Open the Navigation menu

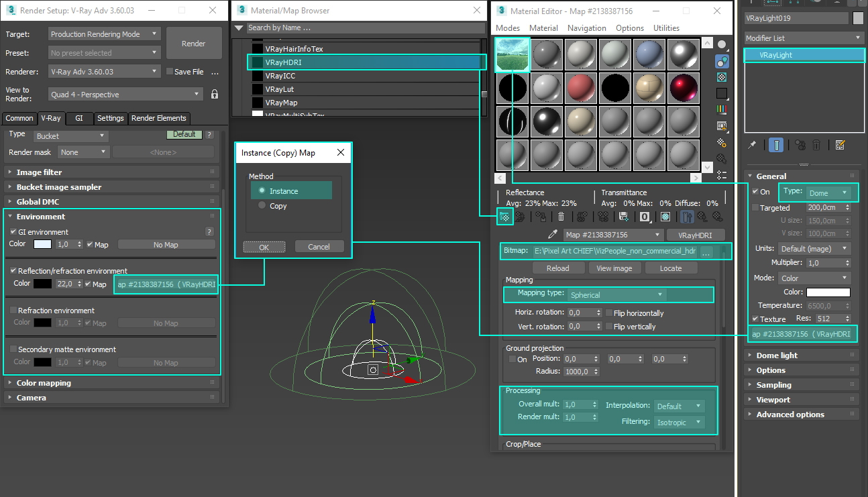point(587,28)
